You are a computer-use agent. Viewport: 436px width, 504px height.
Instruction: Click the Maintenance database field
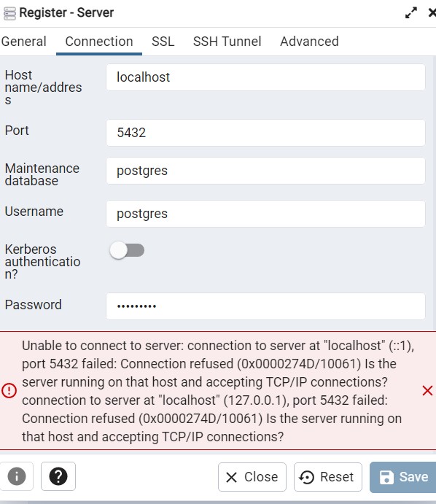click(x=265, y=171)
